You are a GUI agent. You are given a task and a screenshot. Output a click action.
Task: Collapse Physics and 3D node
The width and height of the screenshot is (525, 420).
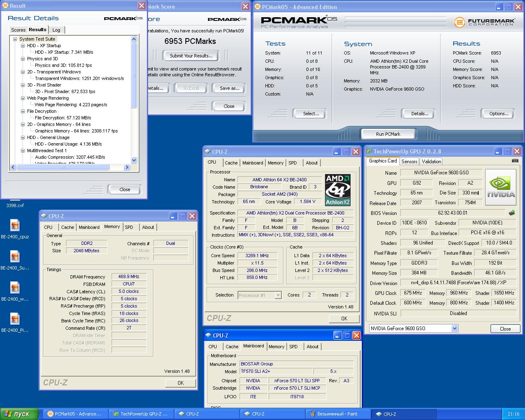click(x=23, y=59)
